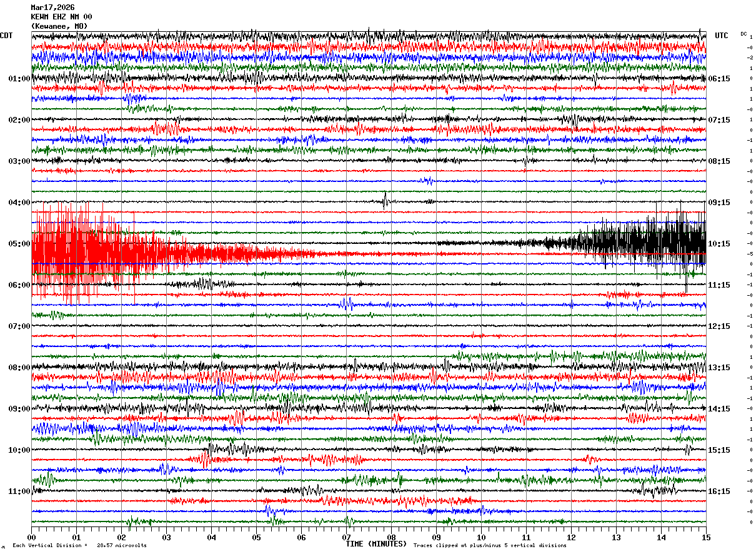Click the 08 minute tick on time axis
This screenshot has width=756, height=554.
tap(391, 537)
